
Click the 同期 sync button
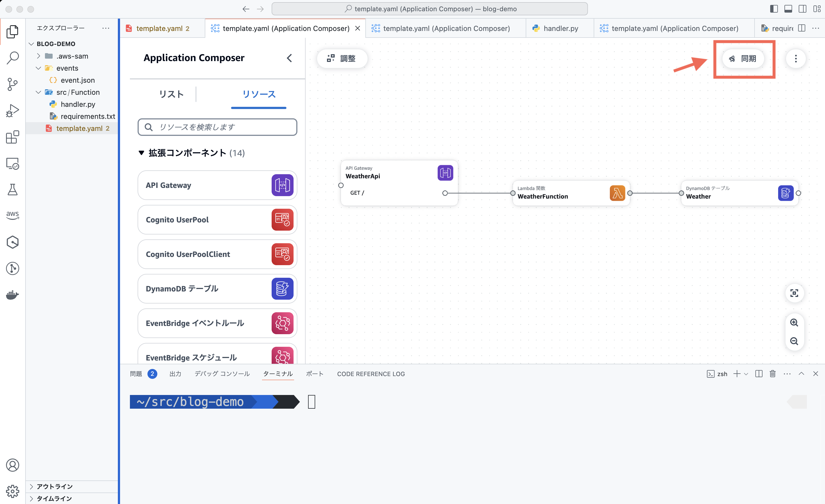coord(743,59)
